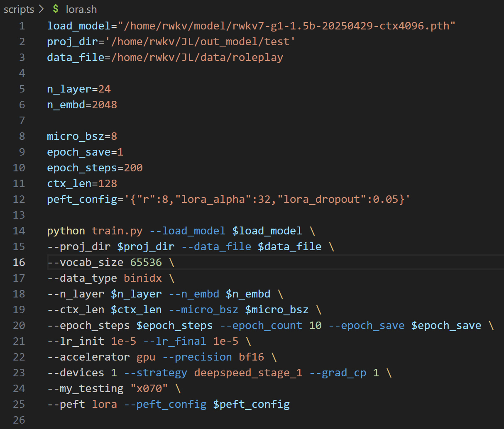Click the epoch_steps value 200

click(133, 168)
